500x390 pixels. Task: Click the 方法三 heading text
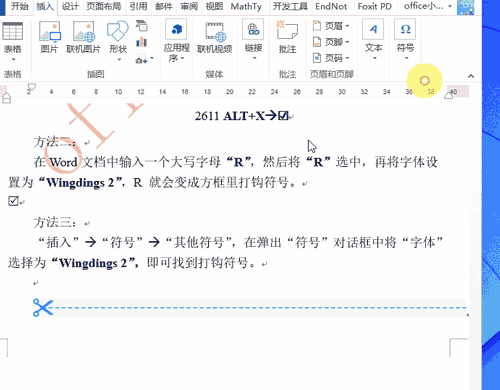pos(55,222)
